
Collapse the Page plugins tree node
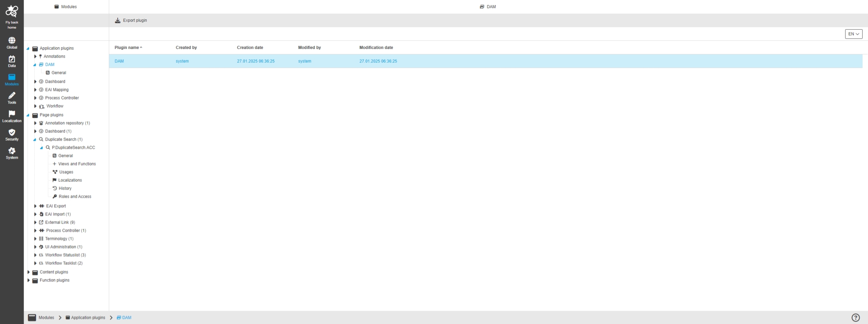click(x=28, y=115)
